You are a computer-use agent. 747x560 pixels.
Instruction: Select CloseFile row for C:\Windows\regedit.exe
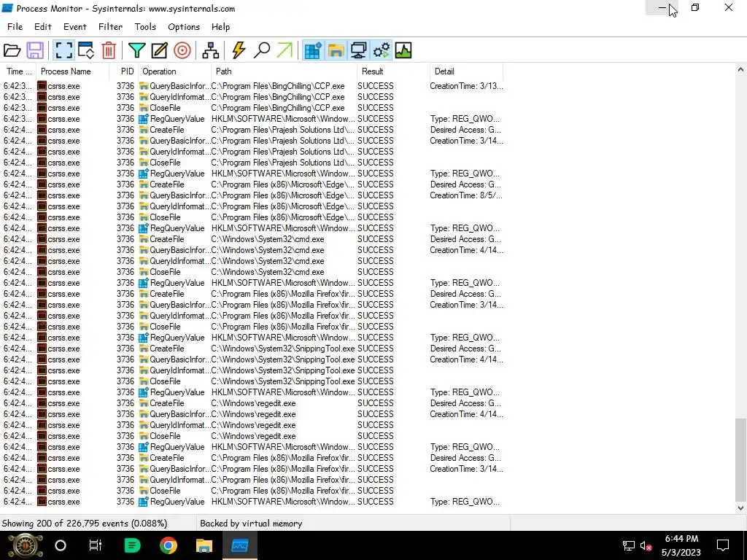[252, 437]
